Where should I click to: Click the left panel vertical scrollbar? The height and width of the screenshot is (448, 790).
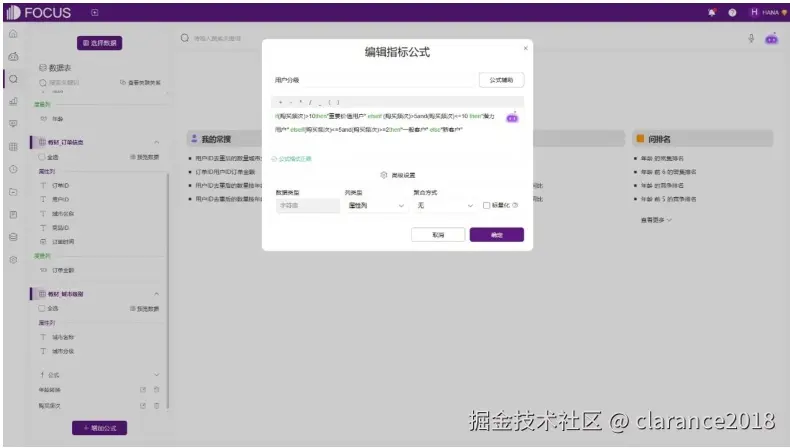click(167, 290)
